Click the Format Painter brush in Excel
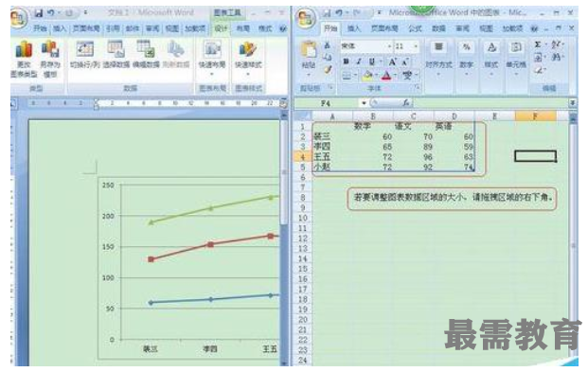Image resolution: width=588 pixels, height=372 pixels. pos(328,69)
